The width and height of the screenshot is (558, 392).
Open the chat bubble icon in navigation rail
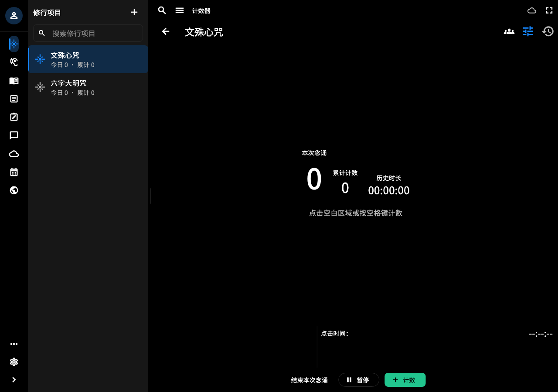(14, 135)
